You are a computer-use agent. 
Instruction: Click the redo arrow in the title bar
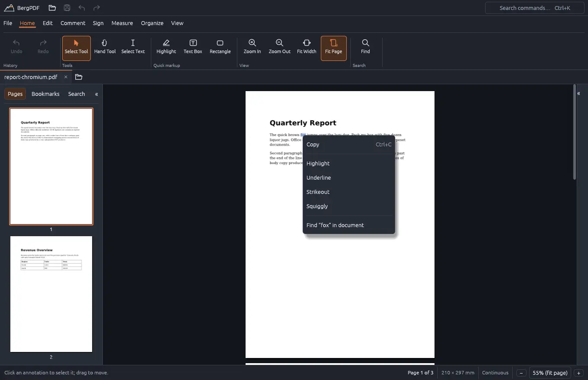(x=97, y=8)
